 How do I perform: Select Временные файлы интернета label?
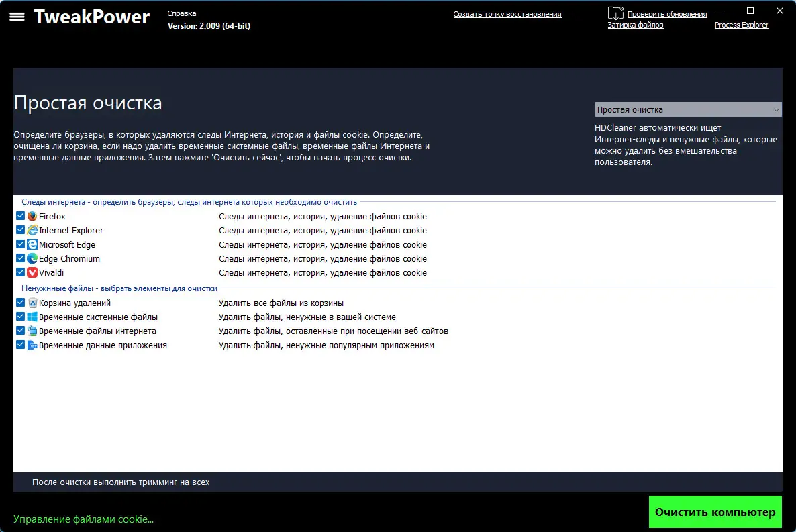tap(97, 331)
